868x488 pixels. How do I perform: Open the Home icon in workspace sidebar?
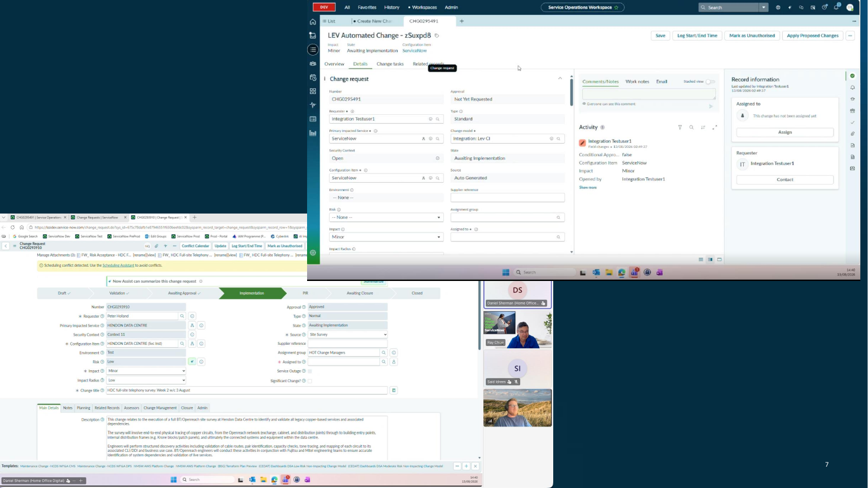point(313,22)
